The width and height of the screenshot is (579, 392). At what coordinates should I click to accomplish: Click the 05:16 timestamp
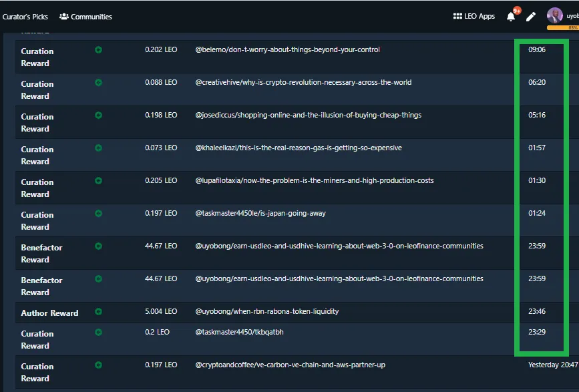click(x=536, y=115)
